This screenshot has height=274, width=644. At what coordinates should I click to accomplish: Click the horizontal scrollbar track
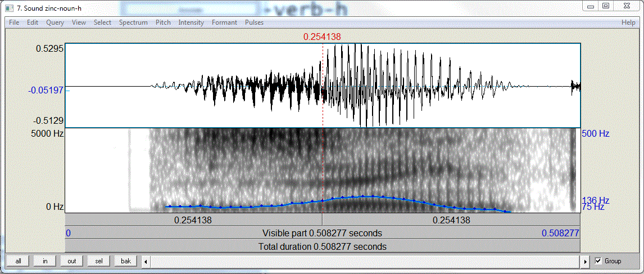tap(365, 261)
